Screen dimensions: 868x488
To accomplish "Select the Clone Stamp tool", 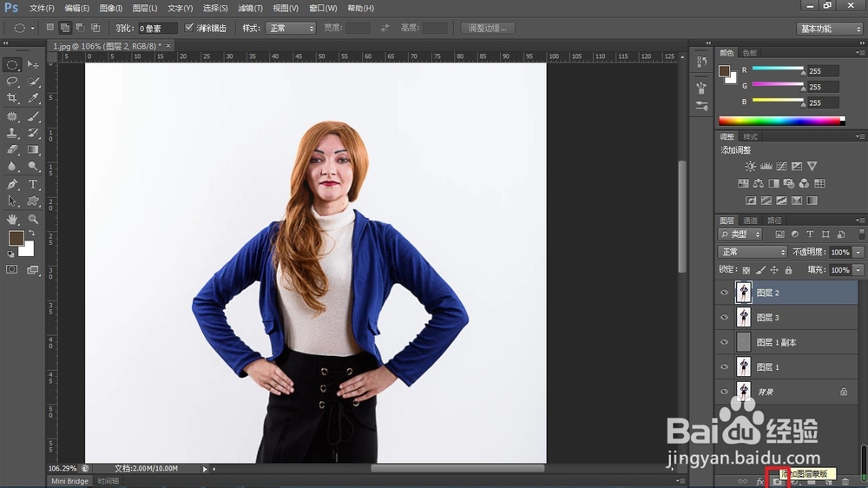I will point(11,133).
